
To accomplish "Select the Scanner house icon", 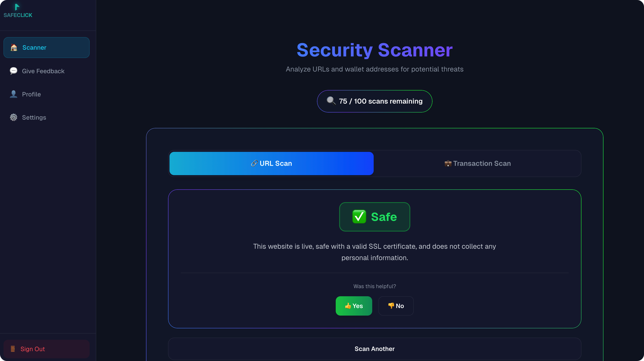I will click(14, 47).
